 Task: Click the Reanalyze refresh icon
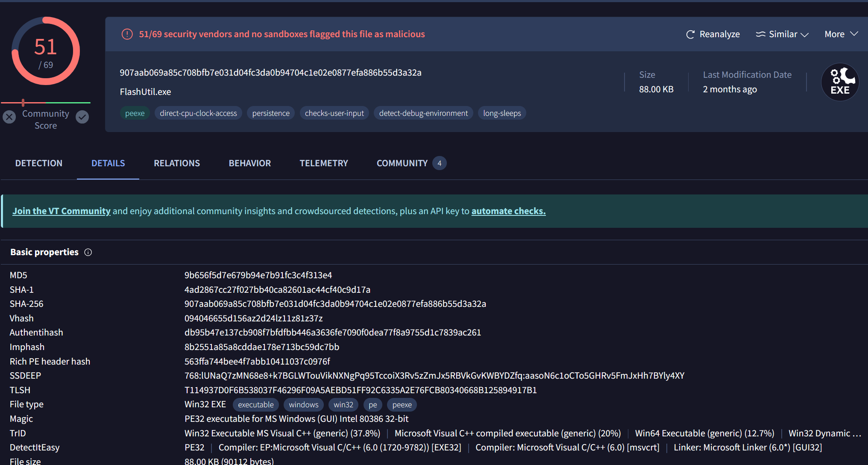pos(690,35)
